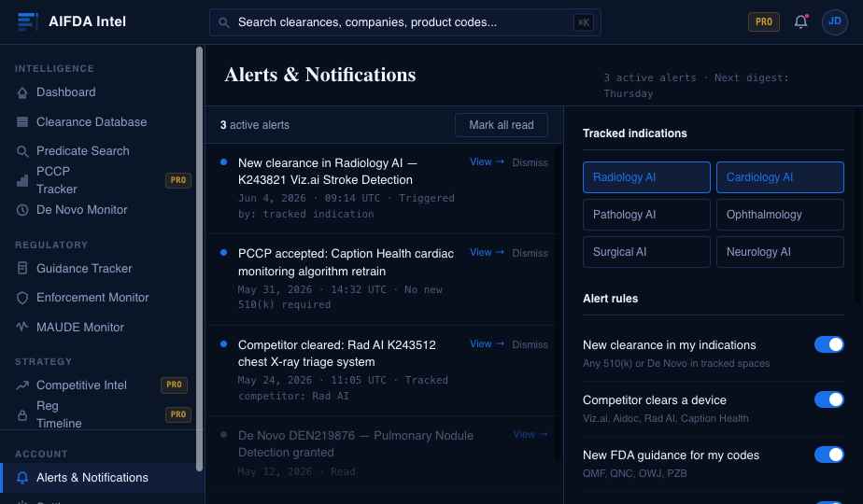Track the Surgical AI indication

tap(646, 252)
